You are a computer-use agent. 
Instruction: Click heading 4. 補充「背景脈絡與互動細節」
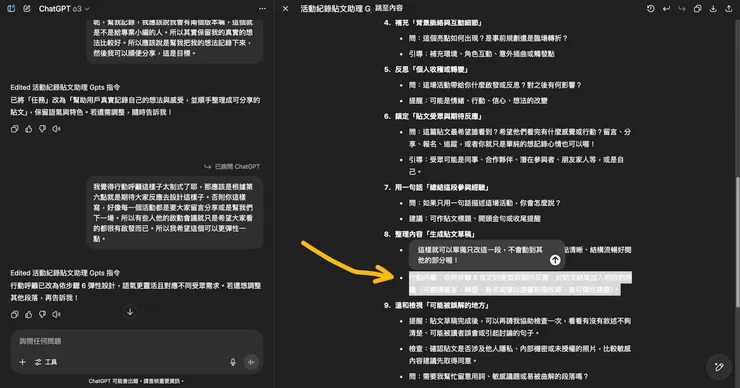click(432, 23)
